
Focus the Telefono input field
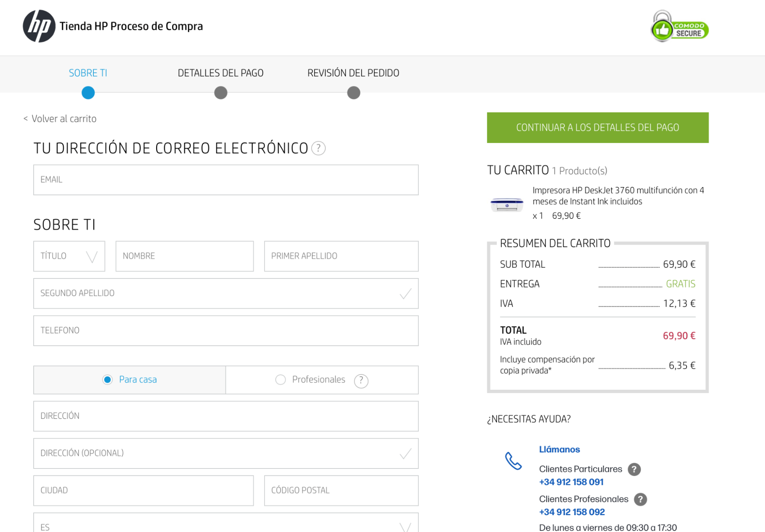point(226,330)
